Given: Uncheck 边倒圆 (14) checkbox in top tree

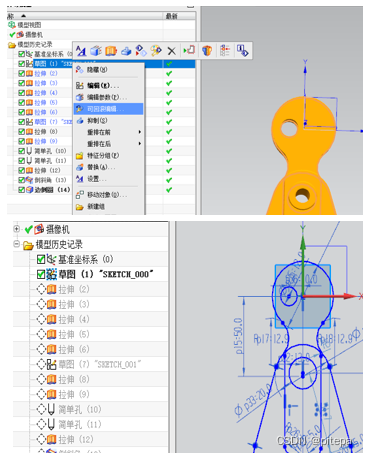Looking at the screenshot, I should coord(21,190).
